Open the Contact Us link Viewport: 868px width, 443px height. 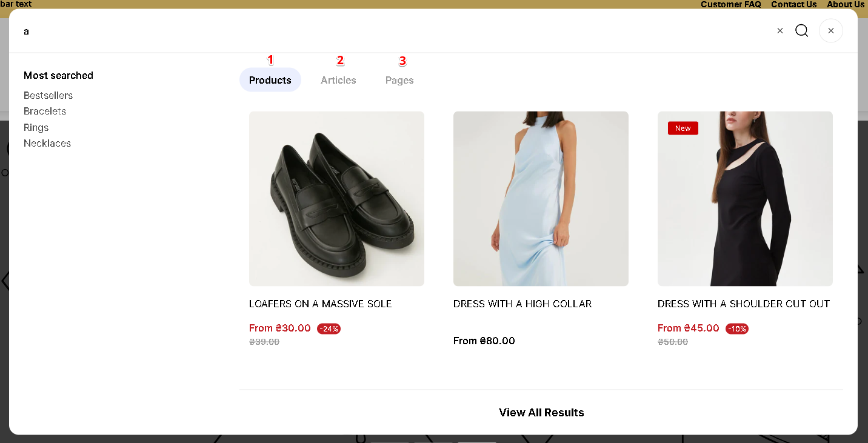click(x=793, y=4)
